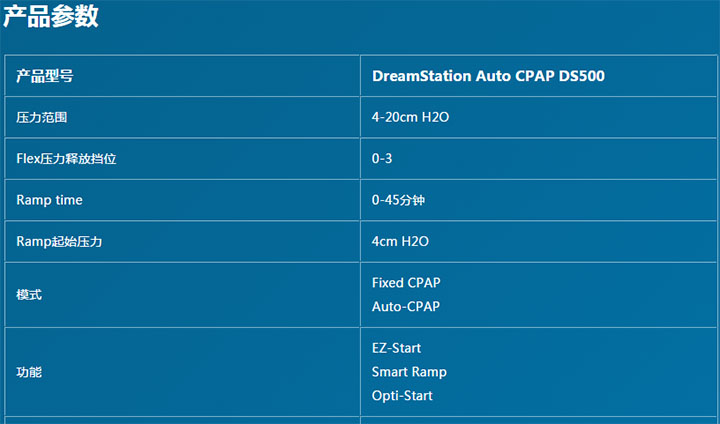Click the 0-45分钟 ramp time value
This screenshot has width=720, height=424.
[398, 201]
